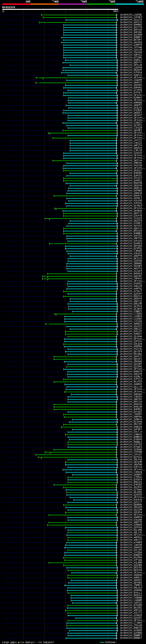Select the UniRef100_C6T0A6 label
146x644 pixels.
point(131,47)
